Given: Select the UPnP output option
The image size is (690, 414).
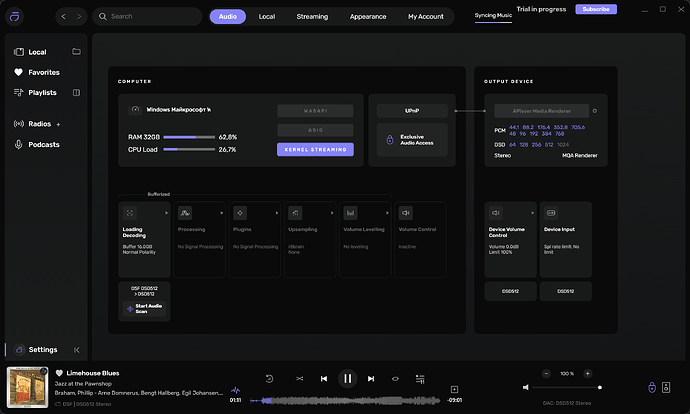Looking at the screenshot, I should tap(412, 111).
